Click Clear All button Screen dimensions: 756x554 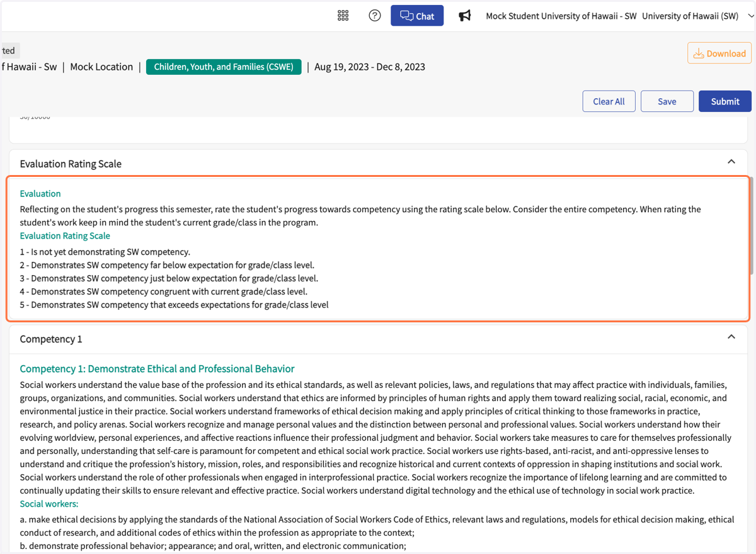(x=609, y=101)
